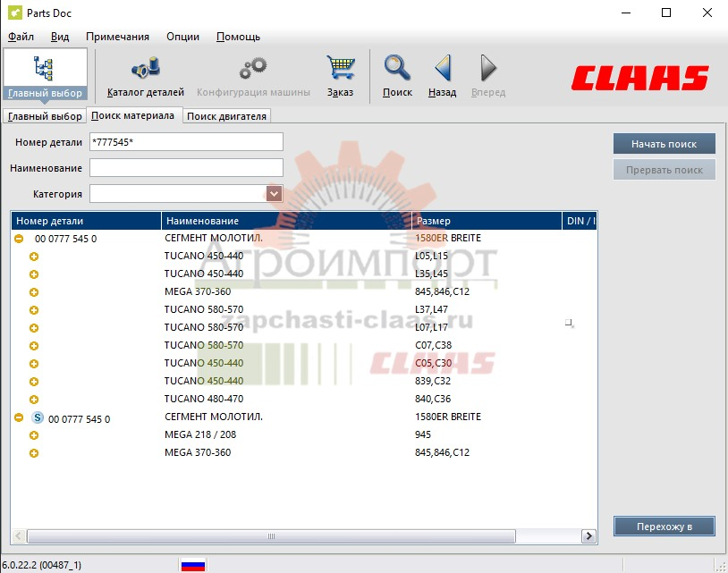Click the Номер детали input field
The image size is (728, 573).
click(186, 142)
